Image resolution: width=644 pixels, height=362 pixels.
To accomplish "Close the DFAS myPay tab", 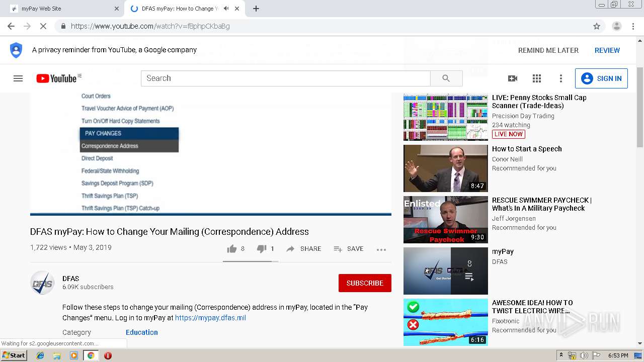I will (237, 9).
